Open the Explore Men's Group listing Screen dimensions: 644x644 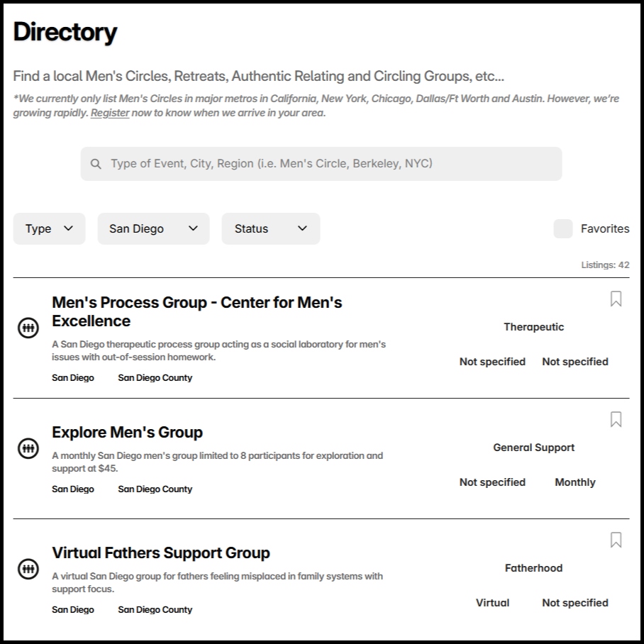point(127,432)
